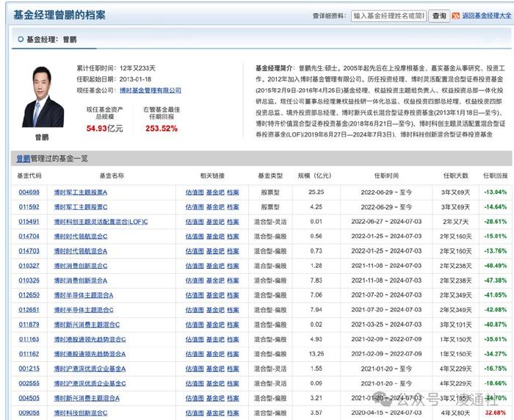The image size is (514, 420).
Task: Open fund 博时科创主题灵活配置混合(LOF)C
Action: click(x=101, y=222)
